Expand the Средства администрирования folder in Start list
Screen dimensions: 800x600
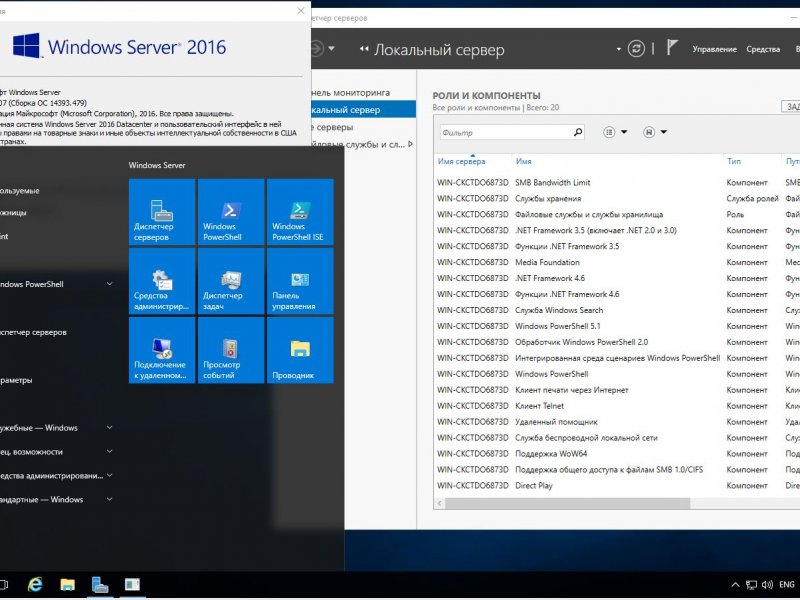109,476
